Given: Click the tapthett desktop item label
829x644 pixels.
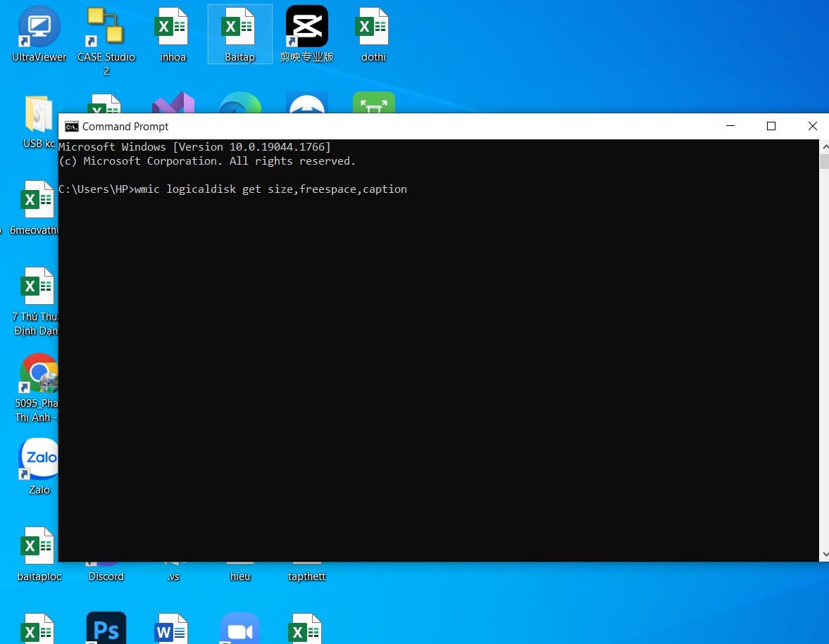Looking at the screenshot, I should [306, 576].
